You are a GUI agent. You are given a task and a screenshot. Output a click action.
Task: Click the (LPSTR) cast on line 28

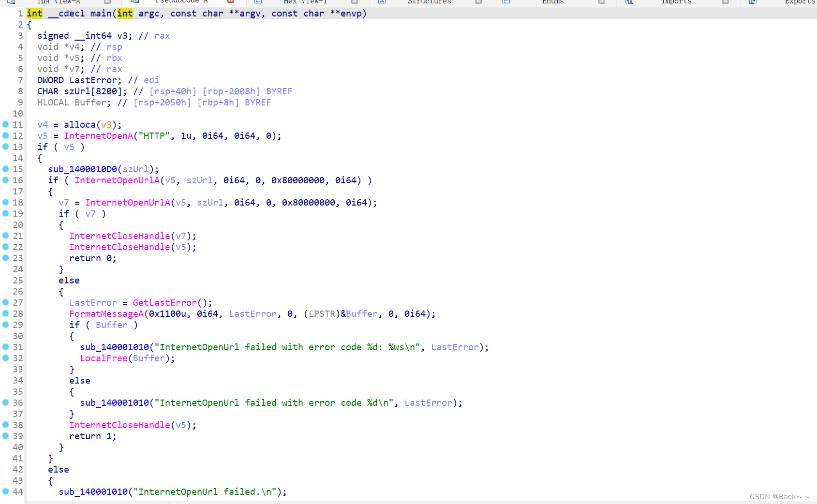click(322, 314)
